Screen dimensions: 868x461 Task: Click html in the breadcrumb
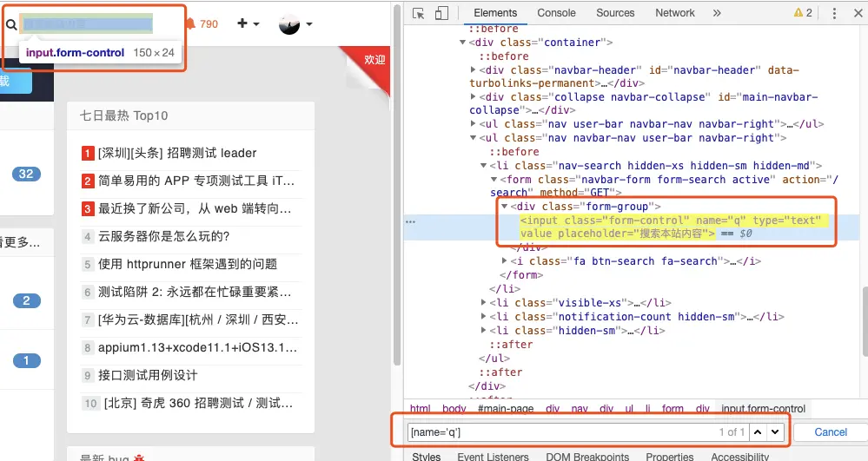tap(421, 409)
